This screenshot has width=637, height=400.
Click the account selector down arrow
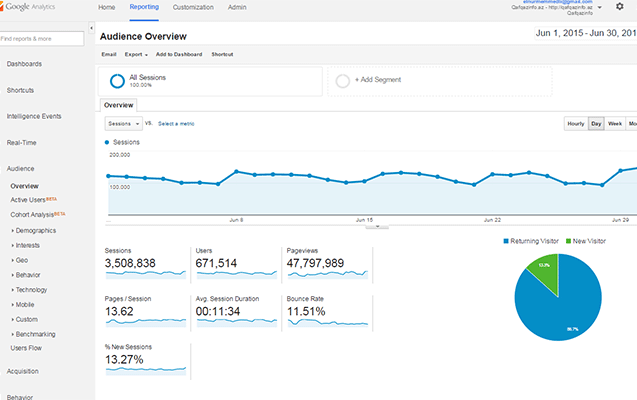tap(600, 7)
